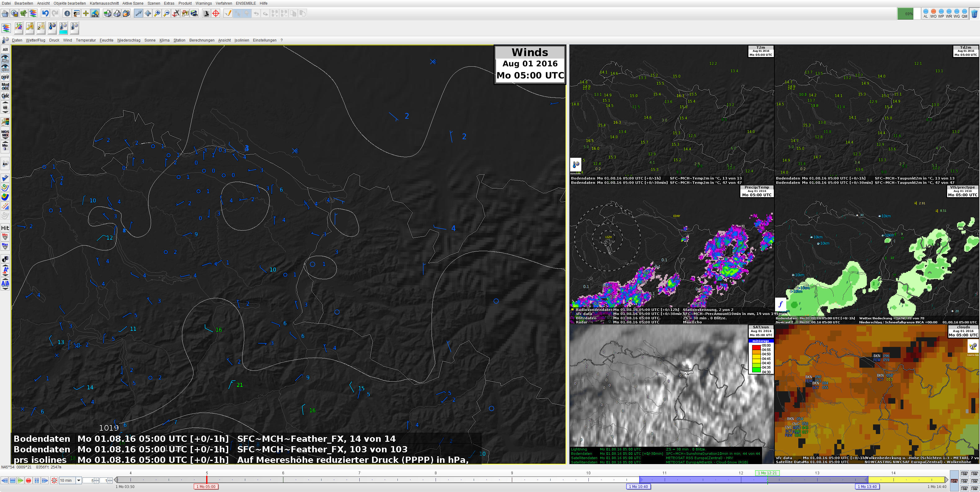Expand the Niederschlag dropdown menu

point(129,40)
